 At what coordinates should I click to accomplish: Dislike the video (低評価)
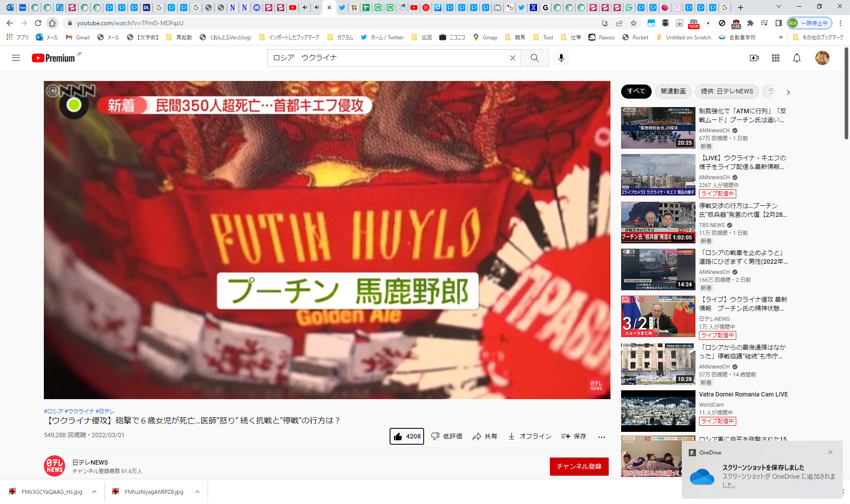click(x=446, y=436)
